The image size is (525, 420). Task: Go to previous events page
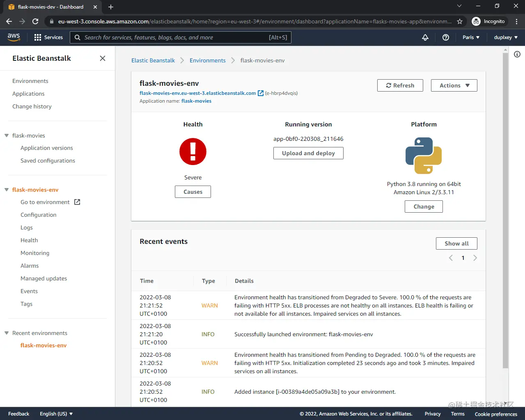[x=451, y=258]
